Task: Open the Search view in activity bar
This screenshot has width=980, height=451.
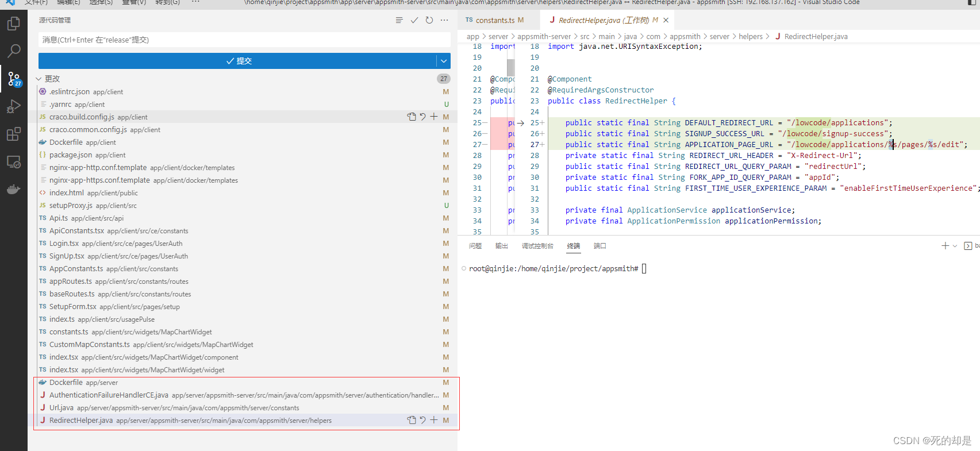Action: (14, 51)
